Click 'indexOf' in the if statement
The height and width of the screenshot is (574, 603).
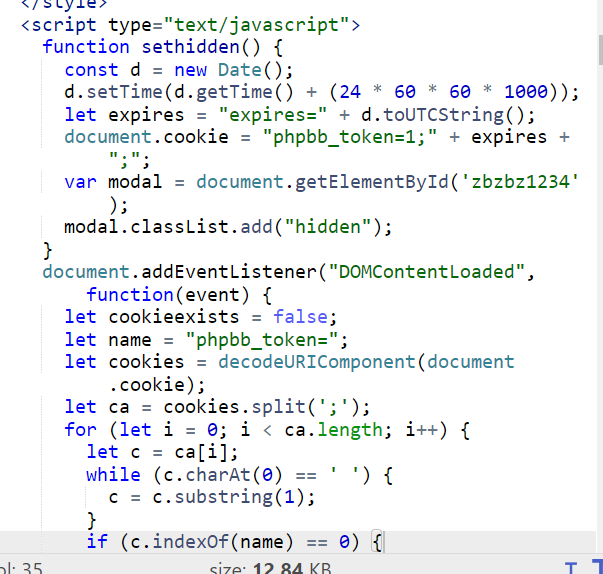(191, 542)
